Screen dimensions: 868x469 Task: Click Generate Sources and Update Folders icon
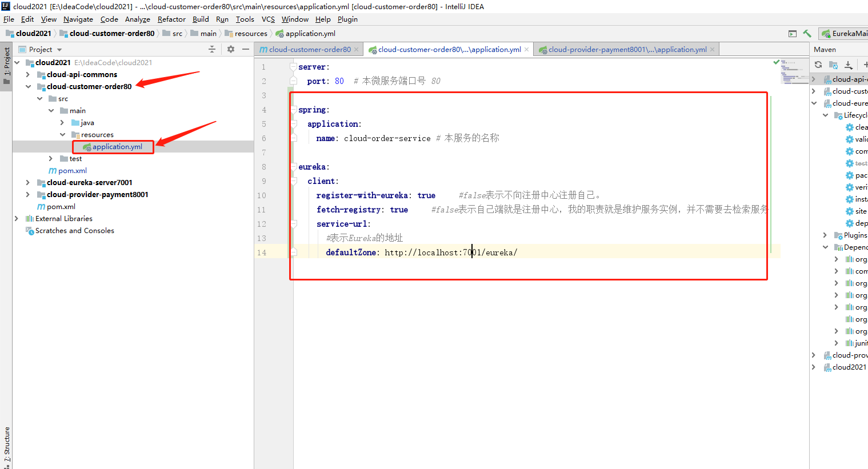click(x=834, y=65)
